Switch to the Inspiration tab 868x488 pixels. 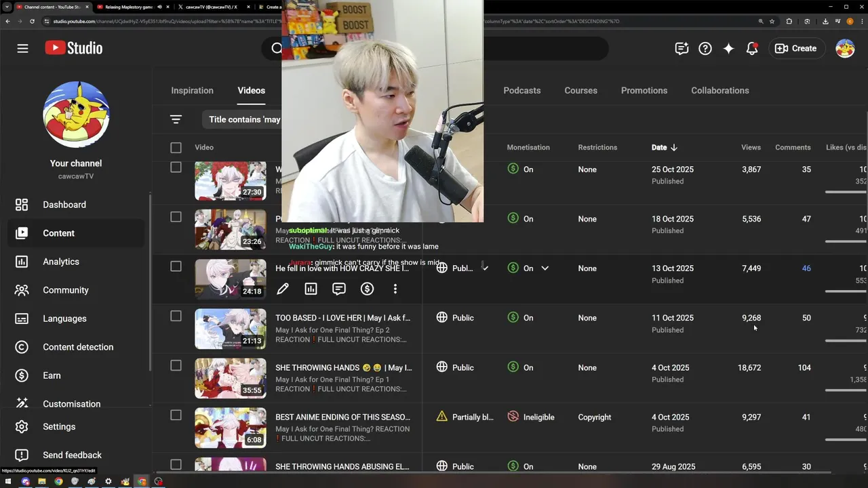click(192, 90)
